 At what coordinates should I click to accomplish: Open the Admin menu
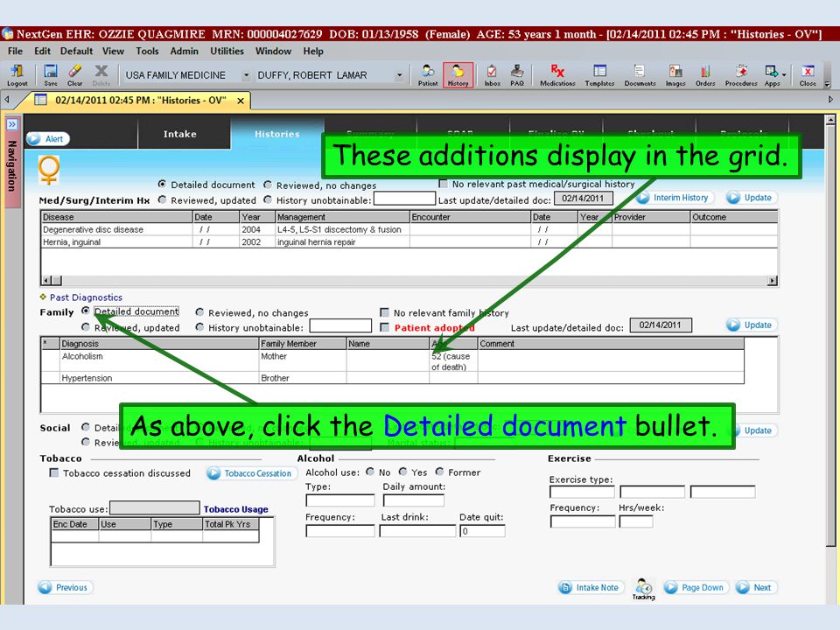tap(185, 51)
